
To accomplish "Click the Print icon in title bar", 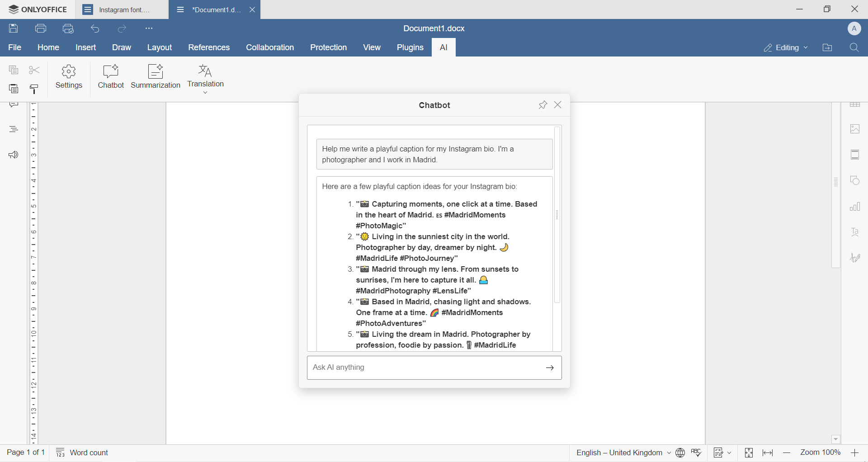I will 41,29.
